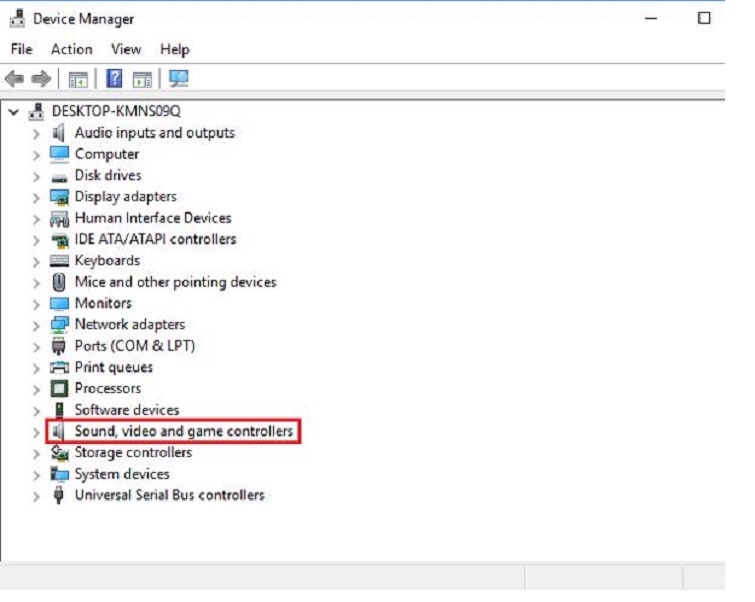Select Software devices label
Image resolution: width=755 pixels, height=602 pixels.
[x=127, y=410]
